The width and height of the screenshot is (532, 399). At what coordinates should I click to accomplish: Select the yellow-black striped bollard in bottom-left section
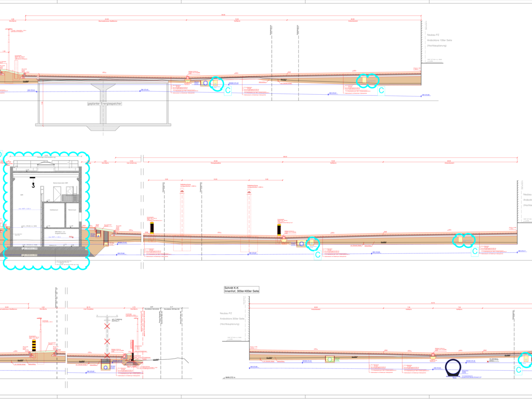pyautogui.click(x=33, y=345)
